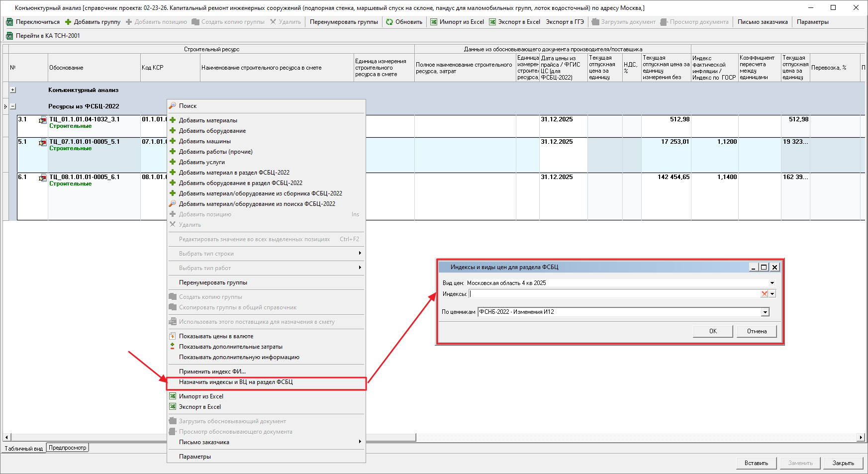Open the Вид цен dropdown
Image resolution: width=868 pixels, height=474 pixels.
pos(772,283)
